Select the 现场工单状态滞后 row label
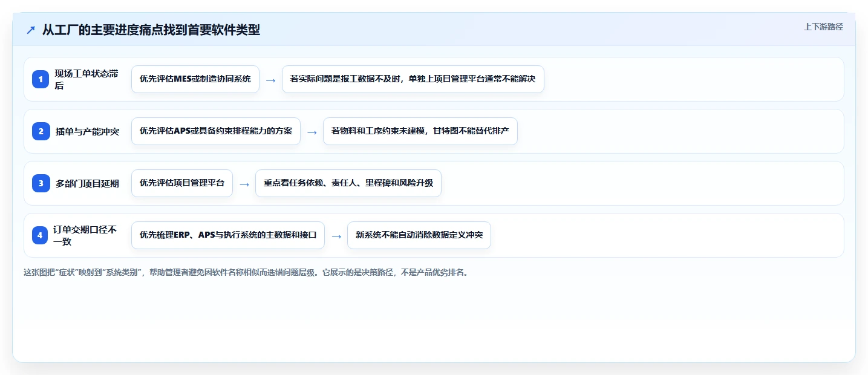The height and width of the screenshot is (375, 868). point(86,79)
